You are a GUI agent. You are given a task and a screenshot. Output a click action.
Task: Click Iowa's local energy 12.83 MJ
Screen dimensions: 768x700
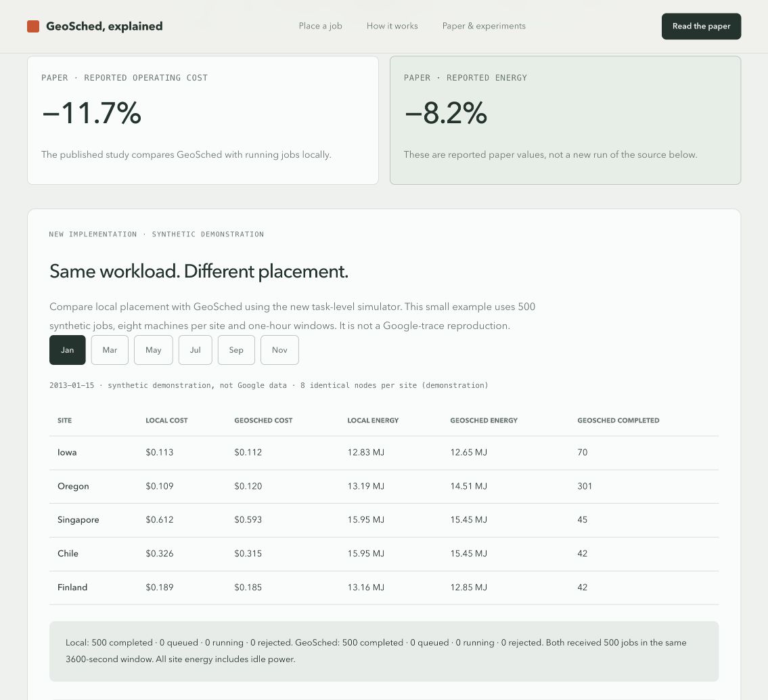366,452
